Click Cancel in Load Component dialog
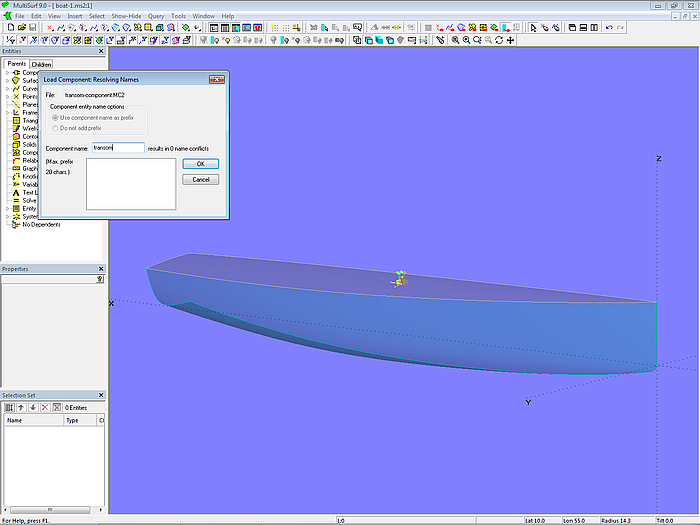Screen dimensions: 700x525 (x=200, y=179)
